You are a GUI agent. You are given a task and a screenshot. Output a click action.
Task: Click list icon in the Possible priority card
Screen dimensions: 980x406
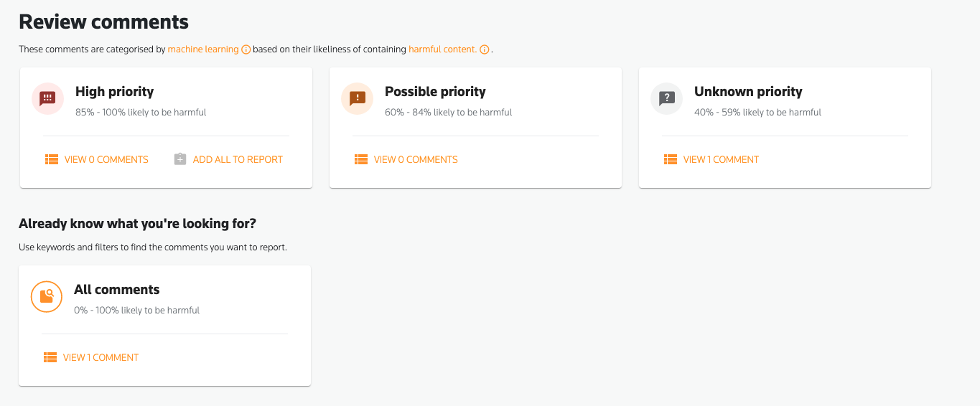coord(361,159)
